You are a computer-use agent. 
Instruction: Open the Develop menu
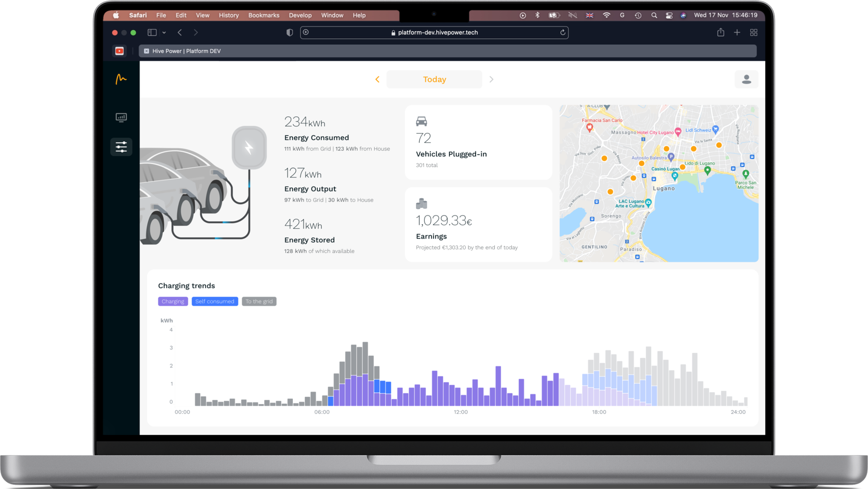(300, 15)
